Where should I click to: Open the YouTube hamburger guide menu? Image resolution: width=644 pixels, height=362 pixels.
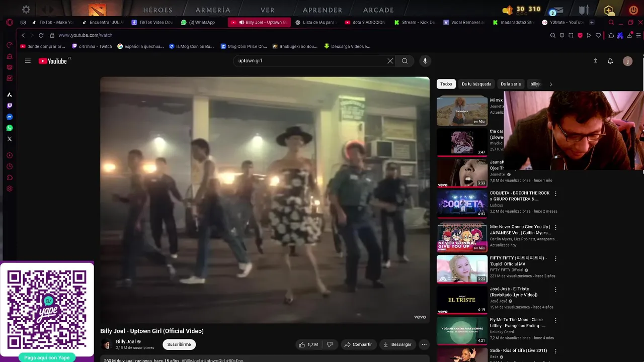(28, 61)
